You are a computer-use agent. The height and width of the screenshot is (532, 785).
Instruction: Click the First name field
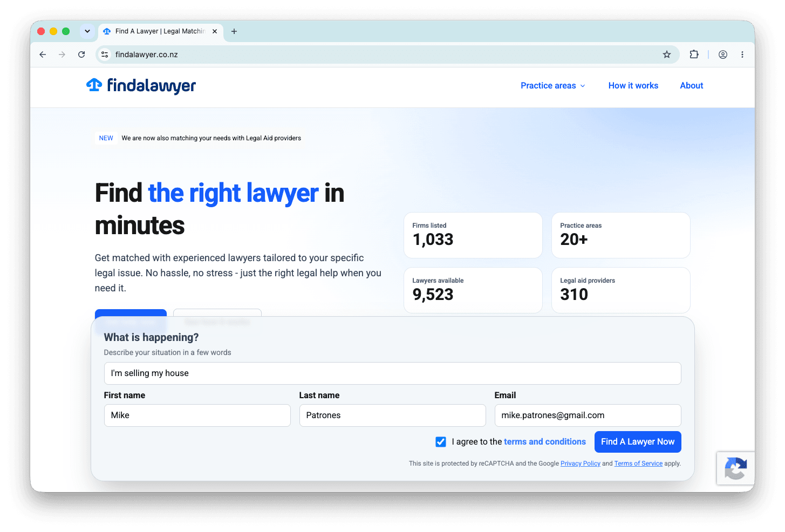[x=197, y=415]
